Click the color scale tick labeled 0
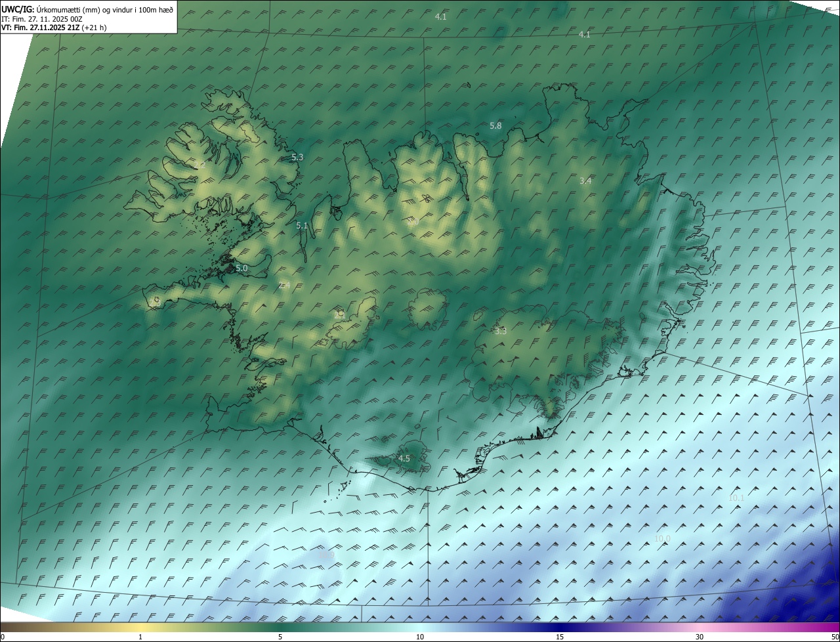The height and width of the screenshot is (642, 840). [x=3, y=637]
